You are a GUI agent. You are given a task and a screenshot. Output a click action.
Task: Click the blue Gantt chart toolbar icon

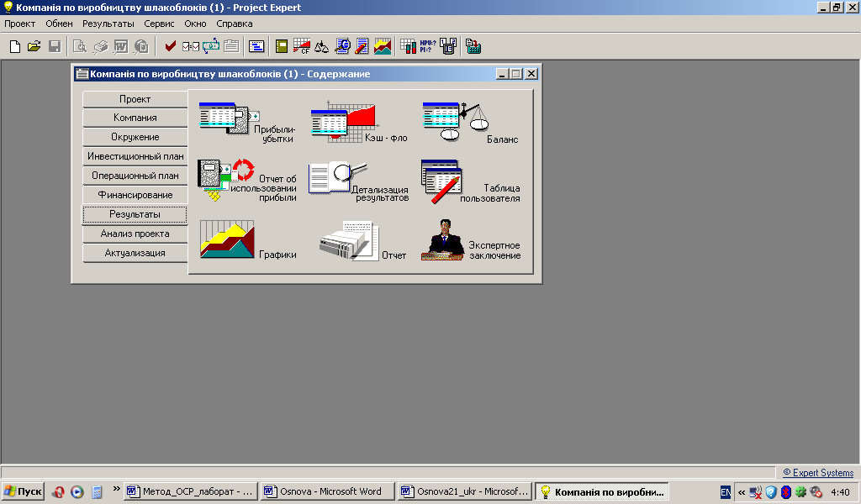click(x=256, y=46)
